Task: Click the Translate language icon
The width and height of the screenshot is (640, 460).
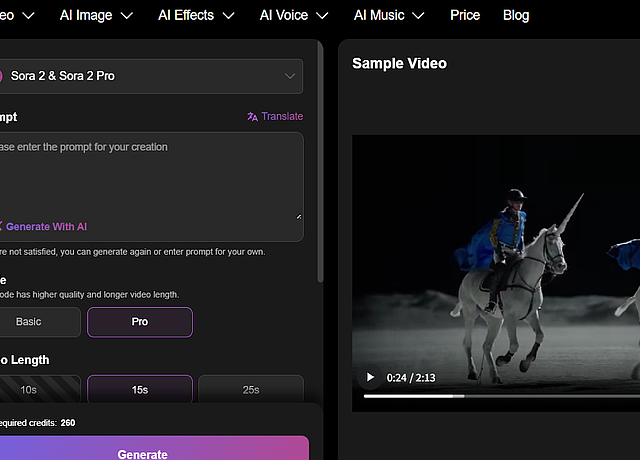Action: 252,117
